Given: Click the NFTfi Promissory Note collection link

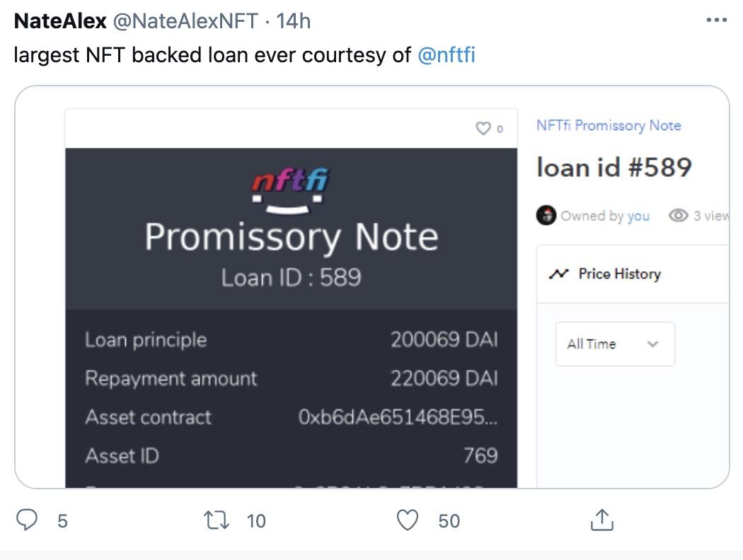Looking at the screenshot, I should 609,125.
